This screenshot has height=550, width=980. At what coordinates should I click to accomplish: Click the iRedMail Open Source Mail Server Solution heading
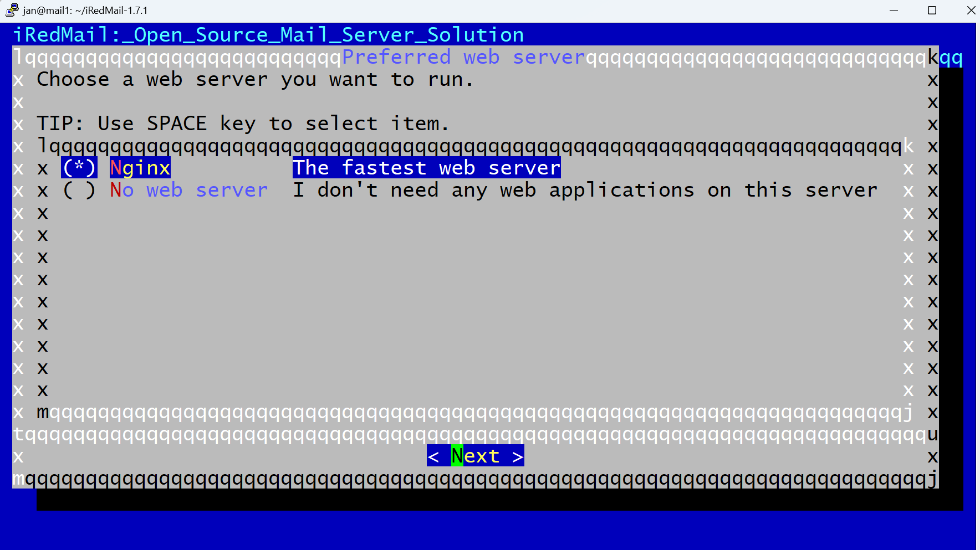268,35
